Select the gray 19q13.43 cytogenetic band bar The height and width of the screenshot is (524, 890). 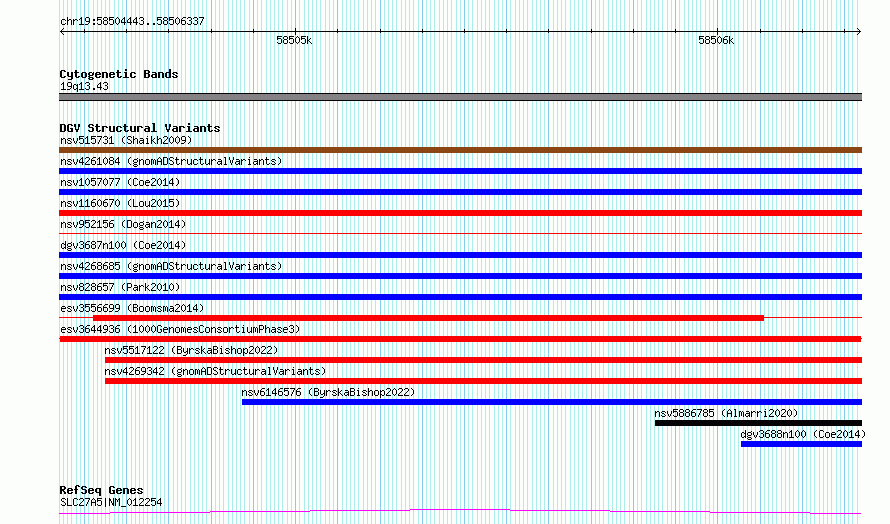[x=460, y=97]
